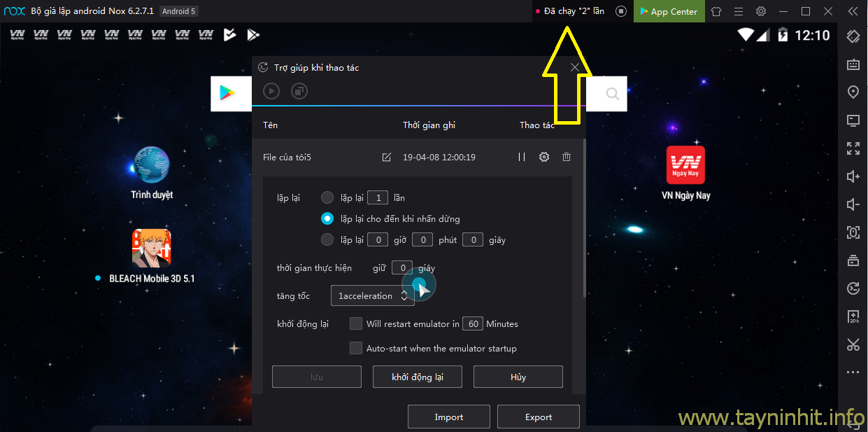Select the repeat N times radio option
This screenshot has width=868, height=432.
coord(327,198)
